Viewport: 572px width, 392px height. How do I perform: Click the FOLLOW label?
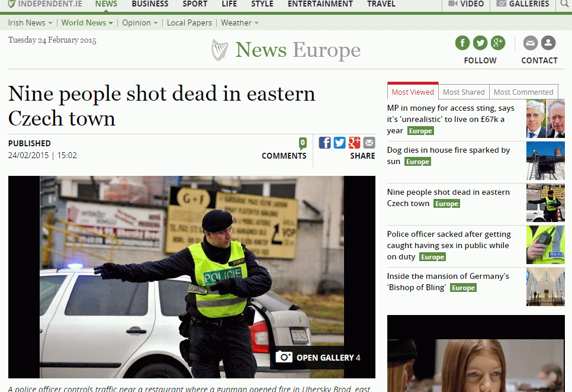point(480,60)
